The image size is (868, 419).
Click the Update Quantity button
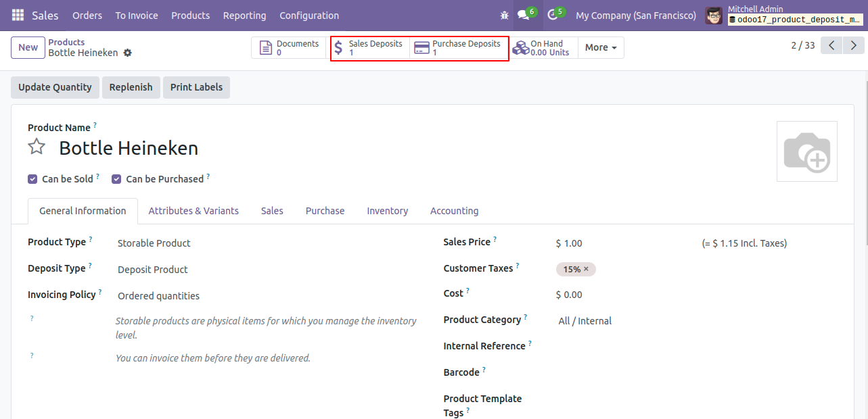tap(55, 87)
